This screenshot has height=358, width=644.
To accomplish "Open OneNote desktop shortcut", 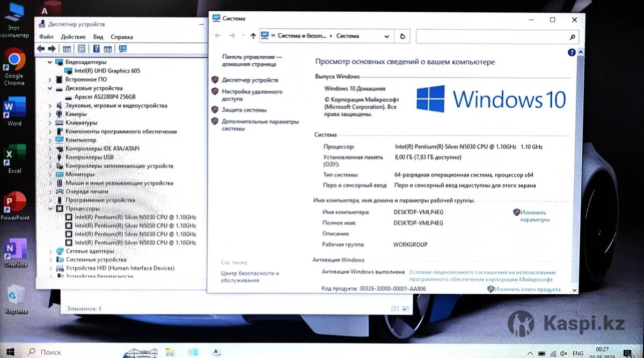I will pos(15,253).
